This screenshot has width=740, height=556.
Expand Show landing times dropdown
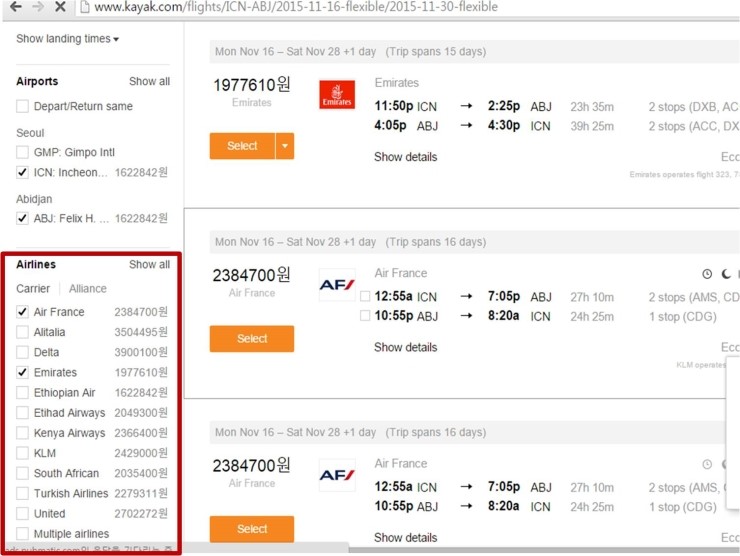(67, 39)
